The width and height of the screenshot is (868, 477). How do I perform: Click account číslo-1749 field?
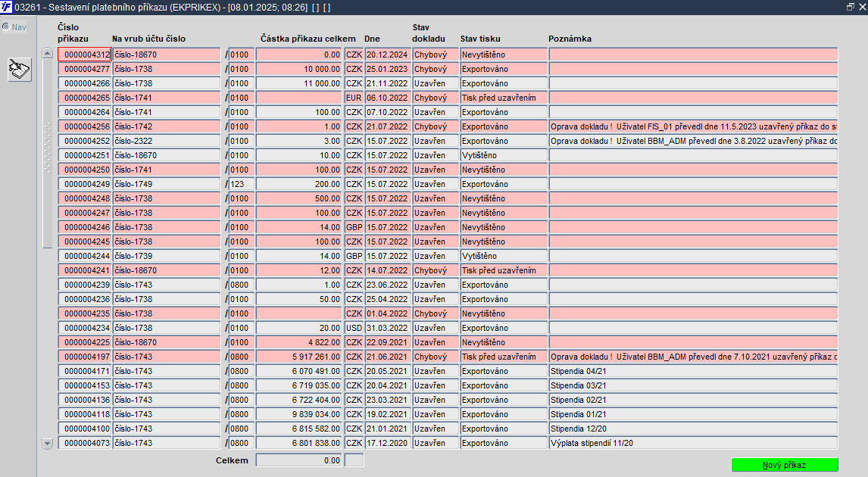tap(167, 184)
